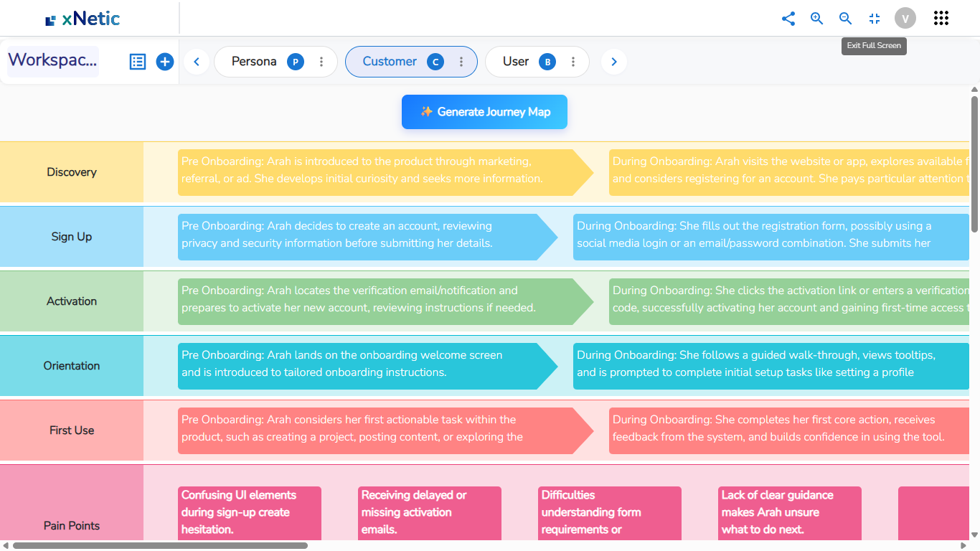
Task: Click the xNetic logo
Action: point(83,19)
